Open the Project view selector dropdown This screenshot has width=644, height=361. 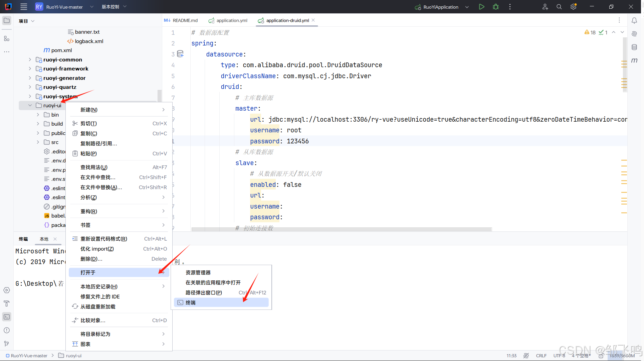[x=27, y=21]
